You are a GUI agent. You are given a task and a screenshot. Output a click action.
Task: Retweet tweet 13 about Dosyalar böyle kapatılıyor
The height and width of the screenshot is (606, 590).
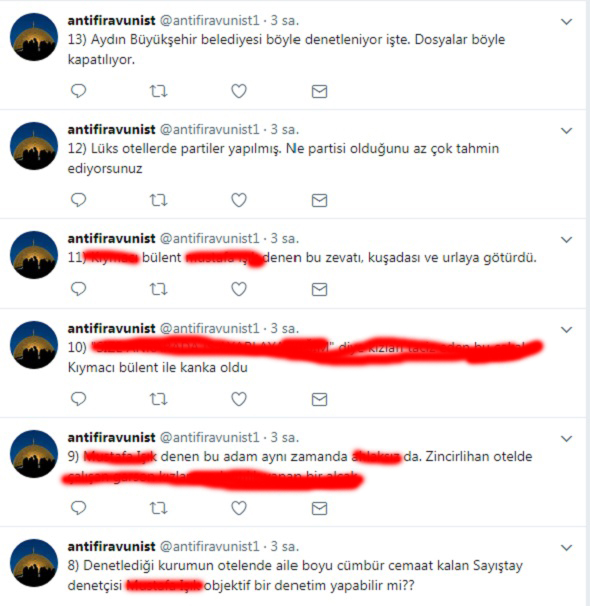158,91
